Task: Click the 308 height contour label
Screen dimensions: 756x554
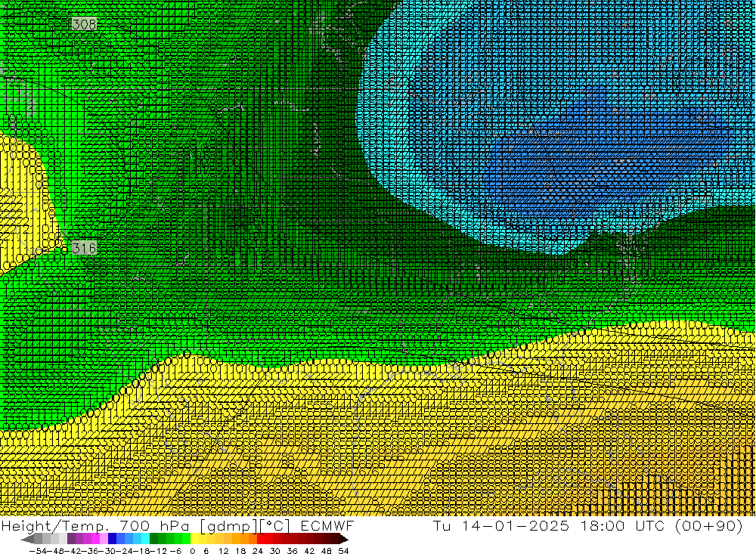Action: (85, 23)
